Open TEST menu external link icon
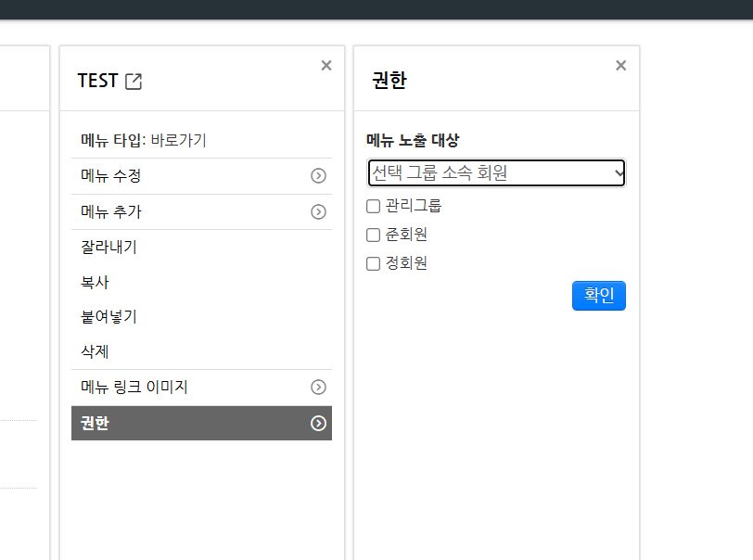 [134, 82]
